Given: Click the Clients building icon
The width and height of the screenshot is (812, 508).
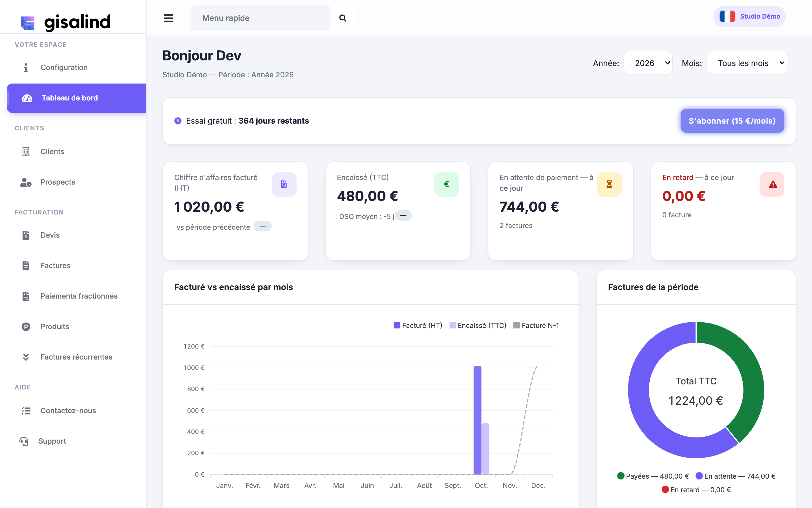Looking at the screenshot, I should click(x=26, y=152).
